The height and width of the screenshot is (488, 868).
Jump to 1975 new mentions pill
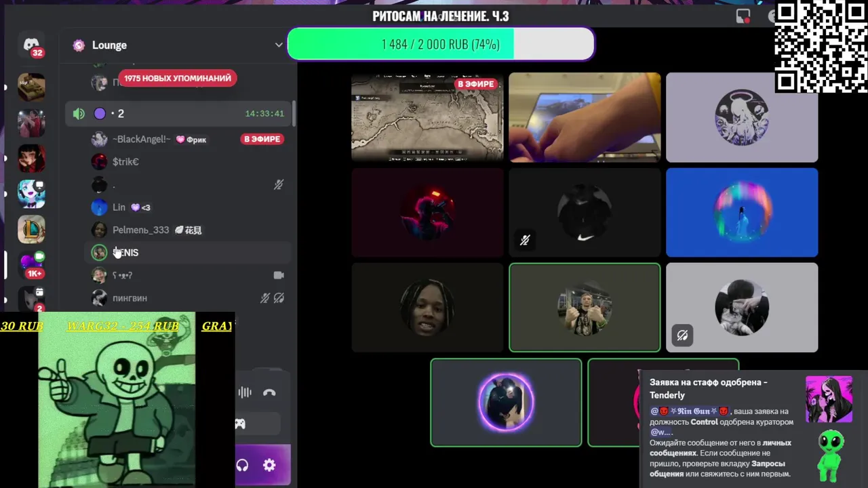(x=178, y=79)
